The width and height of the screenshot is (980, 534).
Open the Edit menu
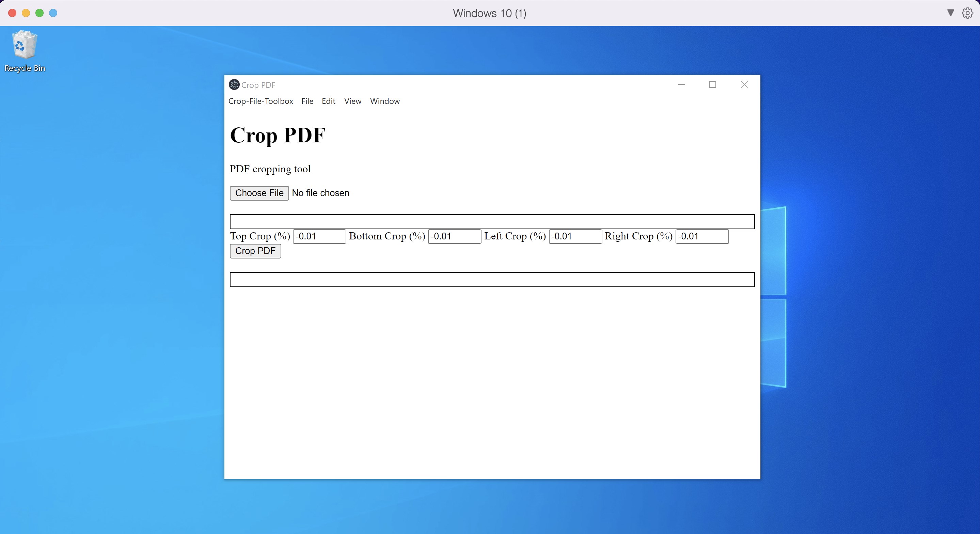(328, 101)
